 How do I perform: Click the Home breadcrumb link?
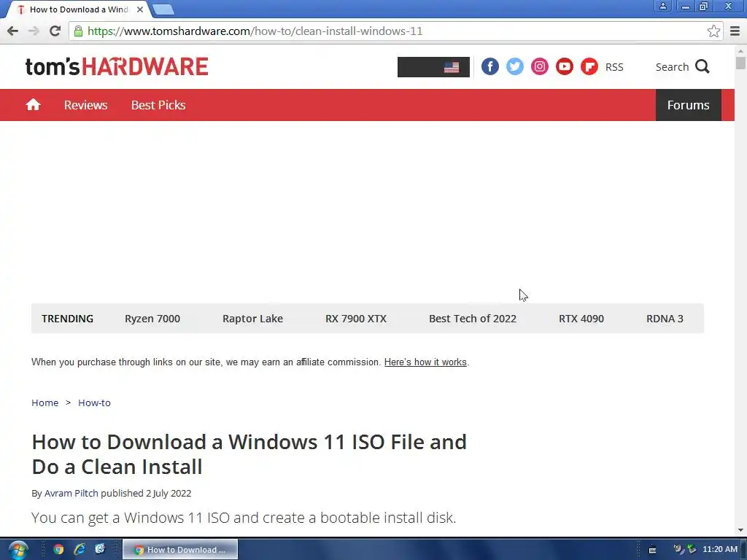(44, 402)
